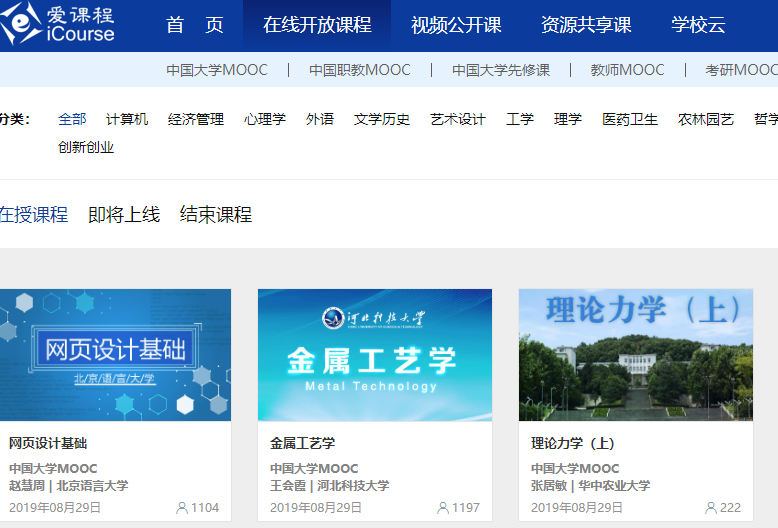
Task: Filter courses by 经济管理
Action: [196, 119]
